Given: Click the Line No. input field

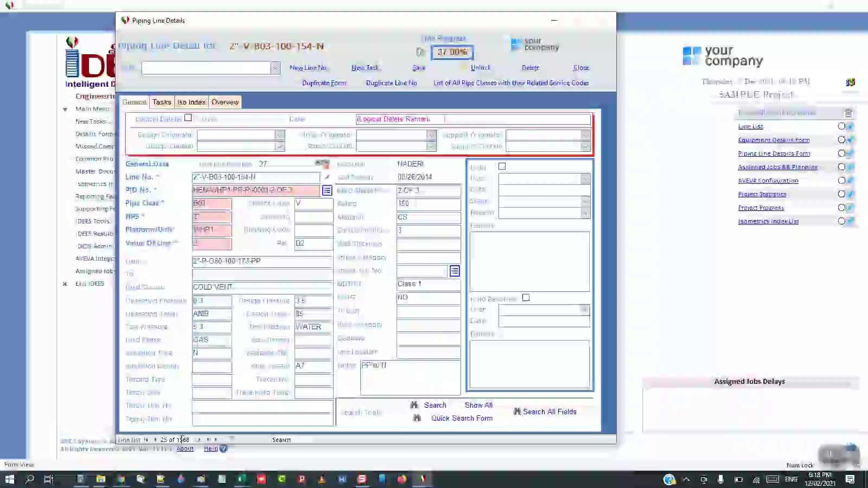Looking at the screenshot, I should [256, 177].
